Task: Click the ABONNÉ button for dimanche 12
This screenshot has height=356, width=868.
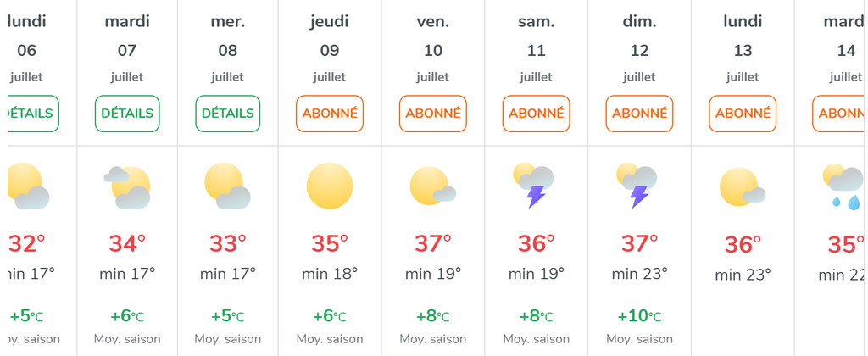Action: click(x=639, y=114)
